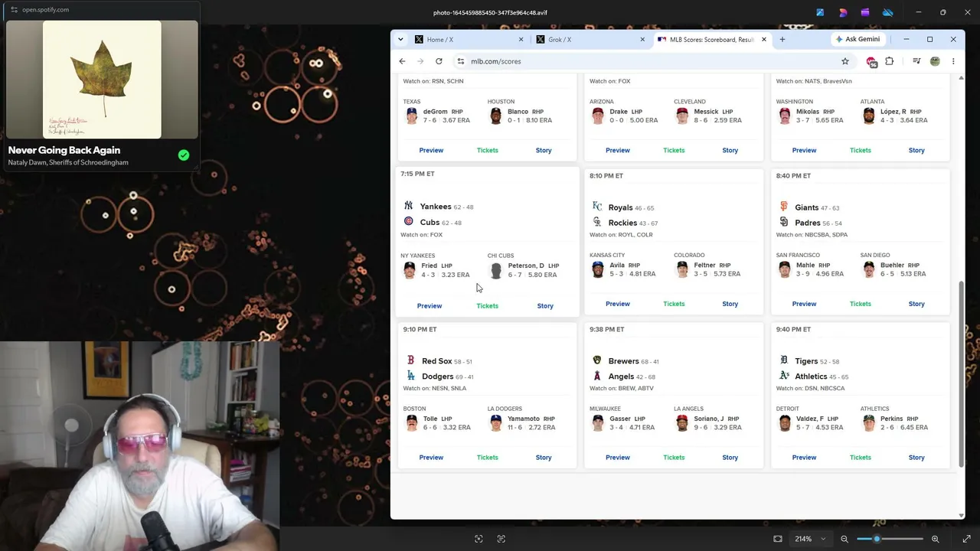The height and width of the screenshot is (551, 980).
Task: Open Preview for Yankees vs Cubs
Action: click(x=430, y=306)
